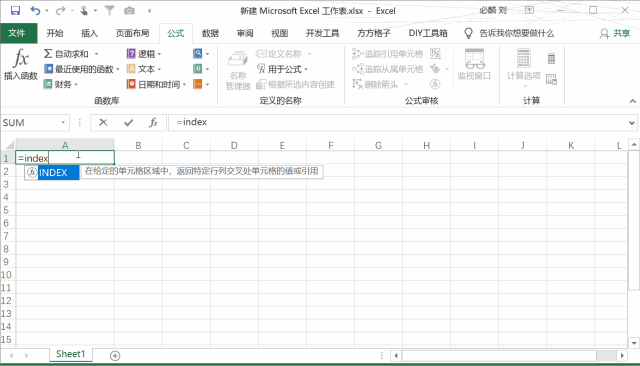Open Calculation Options dropdown
The image size is (640, 366).
point(524,68)
